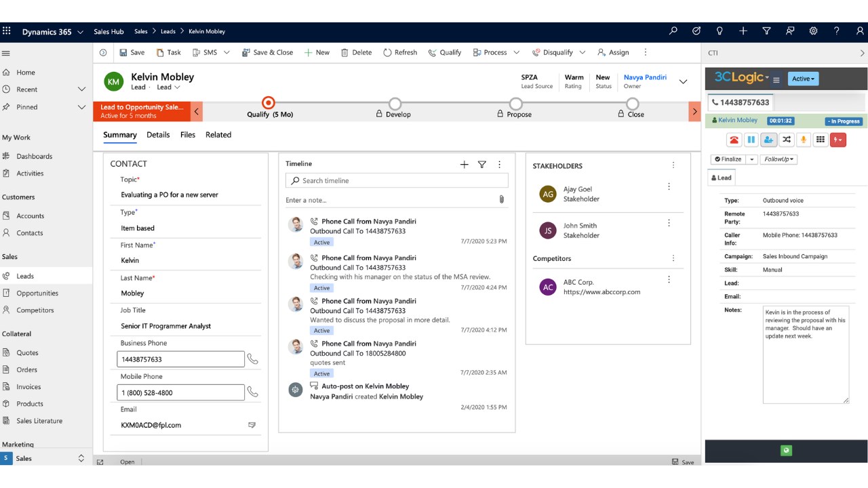
Task: Open the settings gear icon
Action: (x=813, y=31)
